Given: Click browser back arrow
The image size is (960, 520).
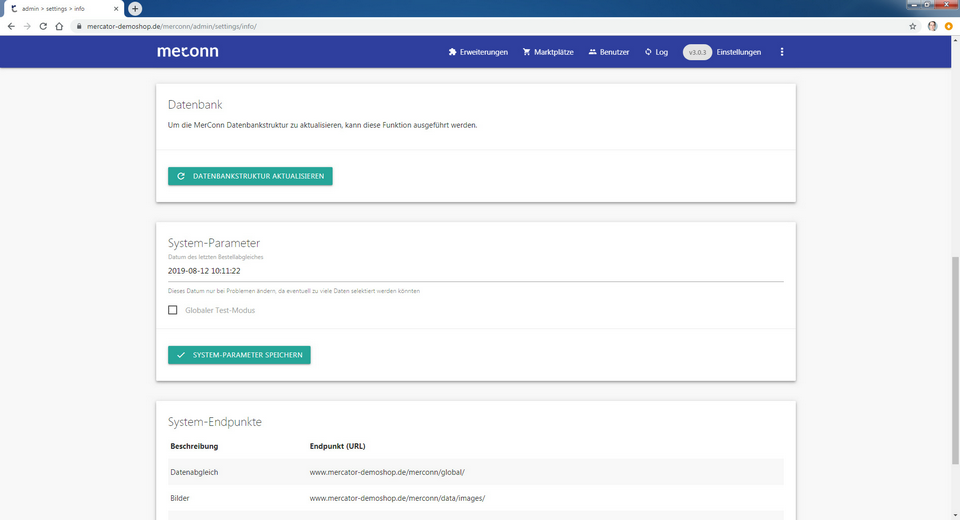Looking at the screenshot, I should pyautogui.click(x=11, y=26).
